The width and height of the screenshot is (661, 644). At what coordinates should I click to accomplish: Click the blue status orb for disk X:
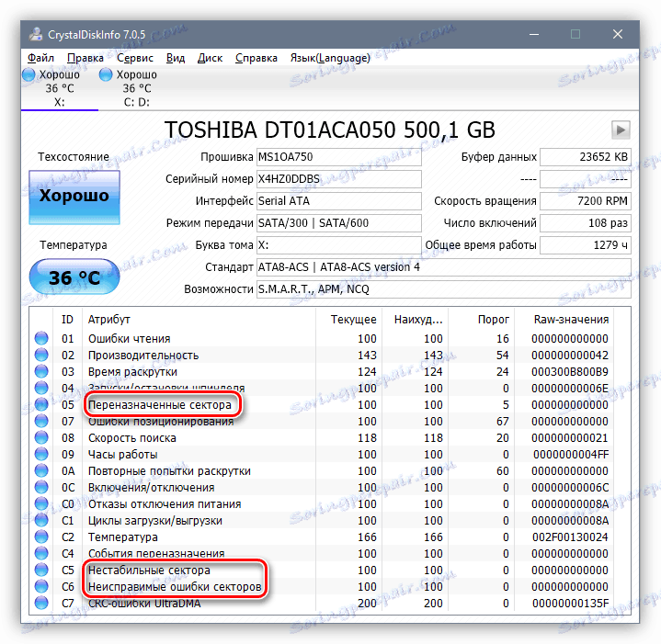point(28,74)
